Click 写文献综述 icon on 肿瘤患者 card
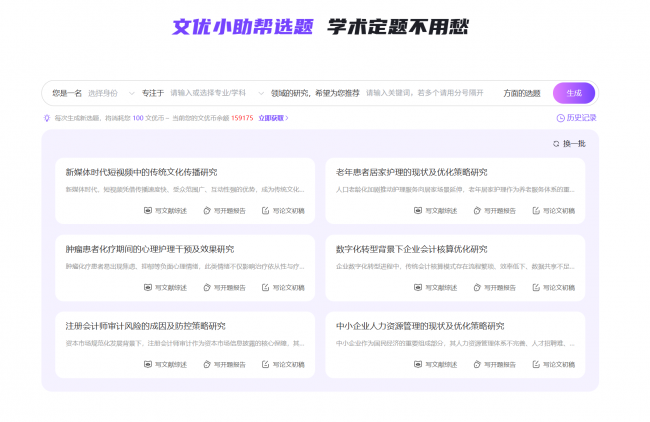 [x=148, y=287]
